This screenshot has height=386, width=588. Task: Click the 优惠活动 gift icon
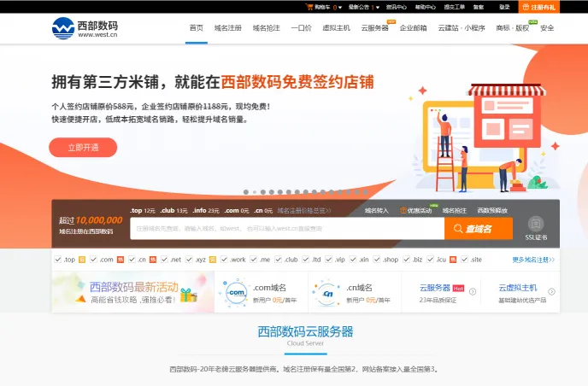[403, 211]
